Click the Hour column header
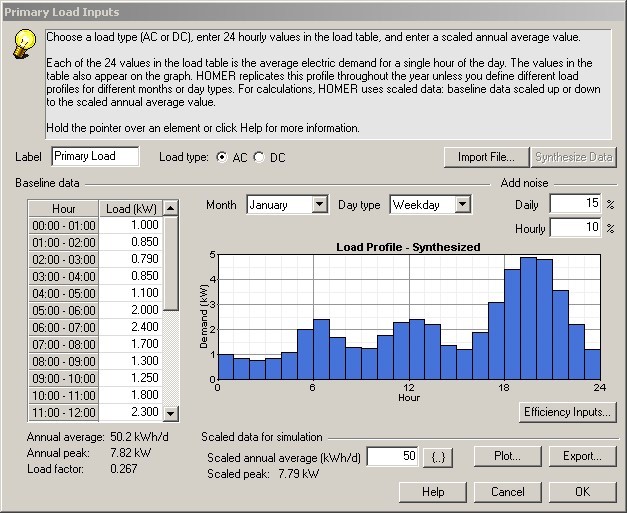 [x=64, y=208]
